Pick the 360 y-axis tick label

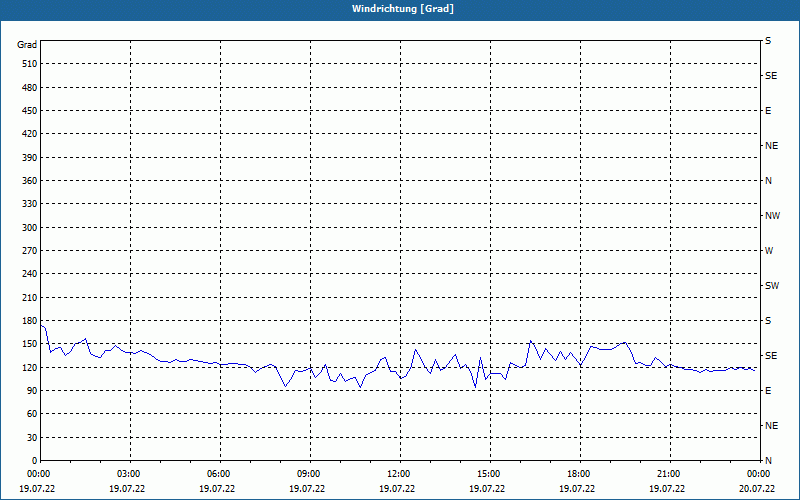point(29,181)
